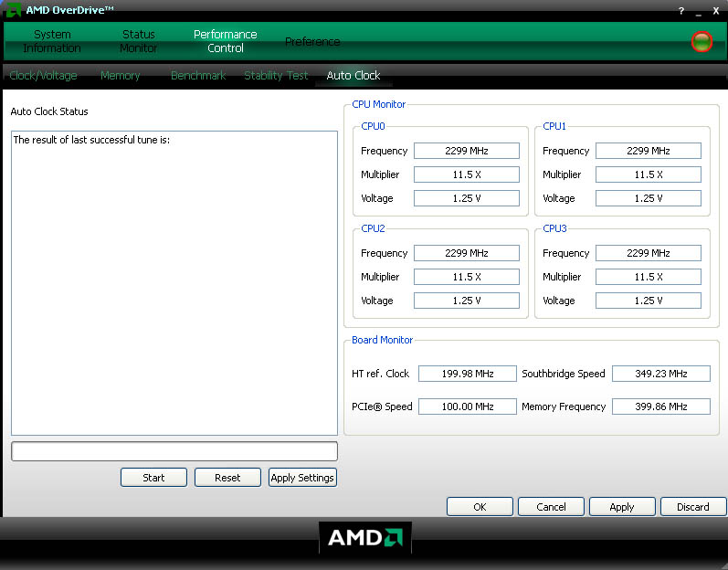Click the 'Memory Frequency' label

[564, 406]
